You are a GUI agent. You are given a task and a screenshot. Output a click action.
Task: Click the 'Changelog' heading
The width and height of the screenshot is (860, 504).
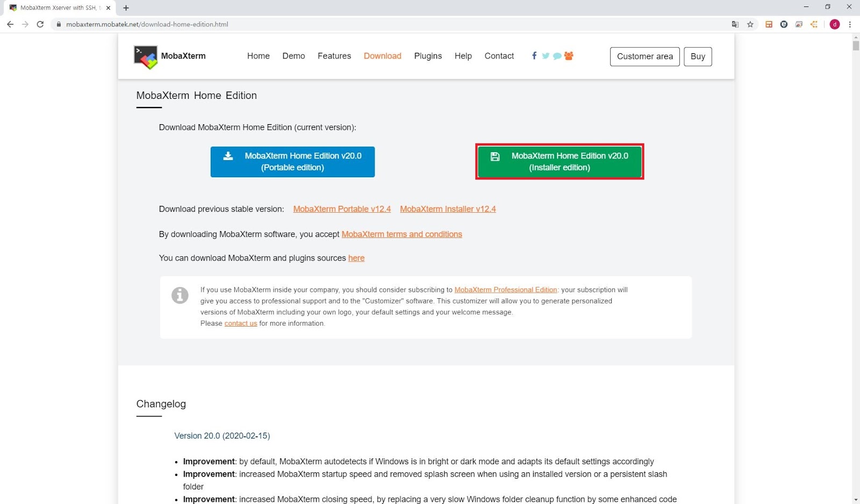[161, 404]
